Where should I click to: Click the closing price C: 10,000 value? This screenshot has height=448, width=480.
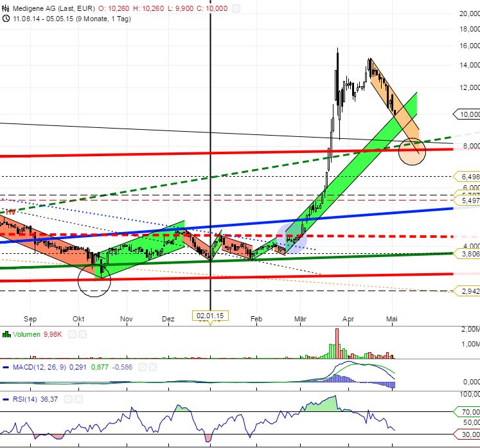point(212,8)
